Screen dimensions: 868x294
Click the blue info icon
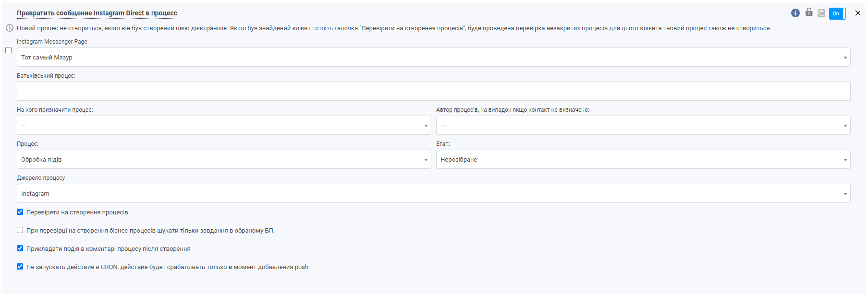795,13
